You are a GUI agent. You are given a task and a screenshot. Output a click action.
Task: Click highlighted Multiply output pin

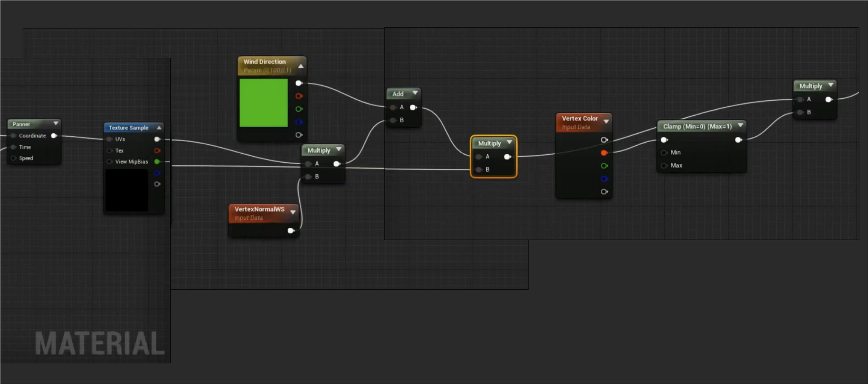coord(507,157)
